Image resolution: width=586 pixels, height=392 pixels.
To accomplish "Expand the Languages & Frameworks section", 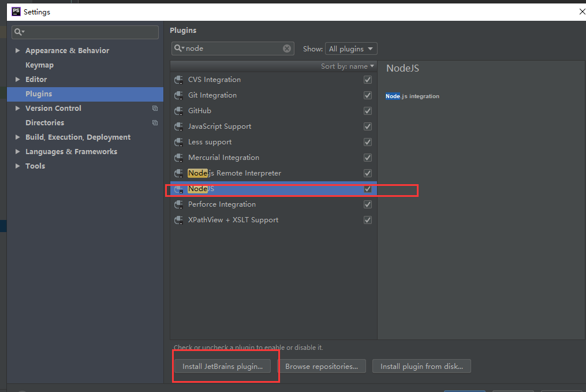I will click(18, 152).
